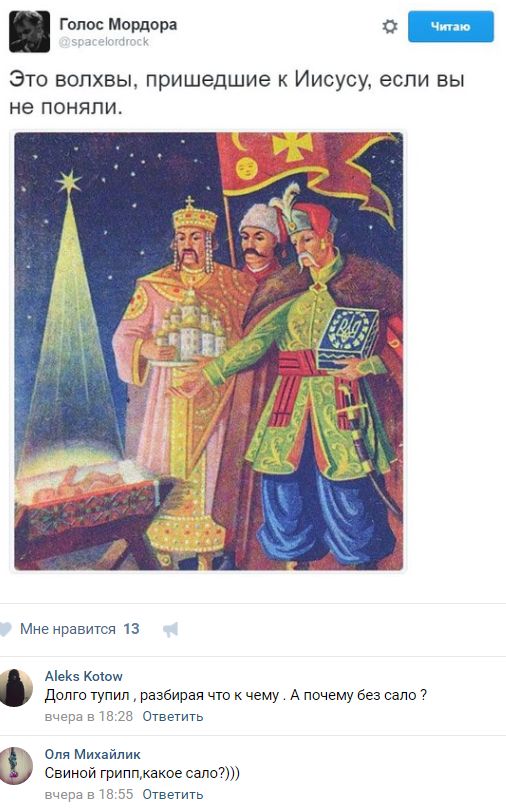Reply to Оля Михайлик comment
Viewport: 506px width, 809px height.
pos(173,794)
